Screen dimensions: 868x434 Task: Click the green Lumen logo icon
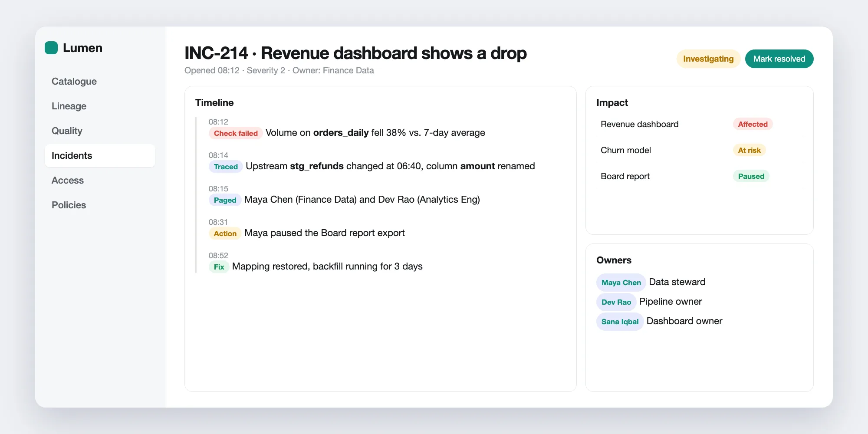(x=51, y=48)
